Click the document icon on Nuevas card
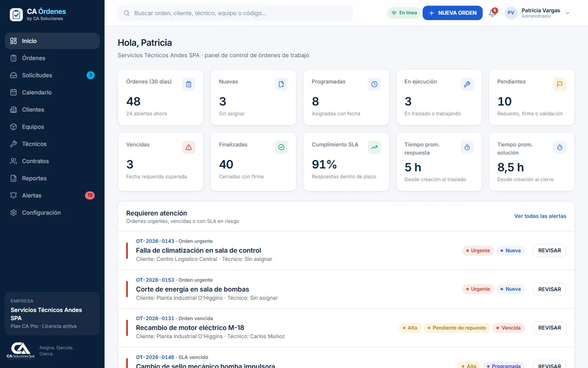The image size is (588, 368). coord(281,84)
